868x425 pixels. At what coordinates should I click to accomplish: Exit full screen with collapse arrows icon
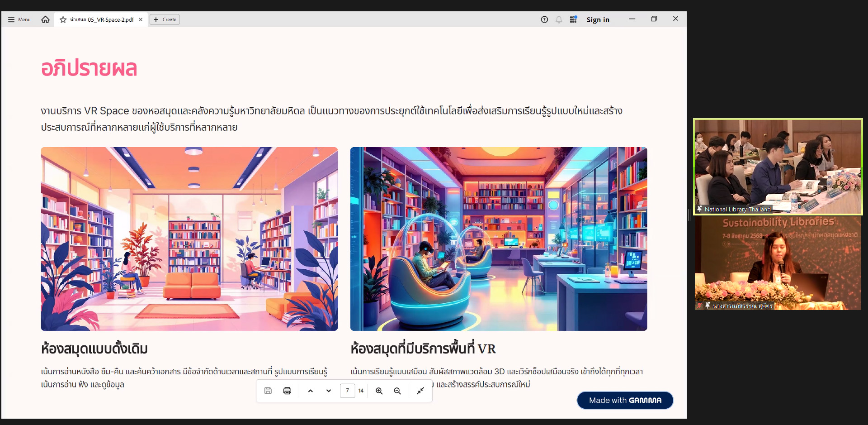420,391
